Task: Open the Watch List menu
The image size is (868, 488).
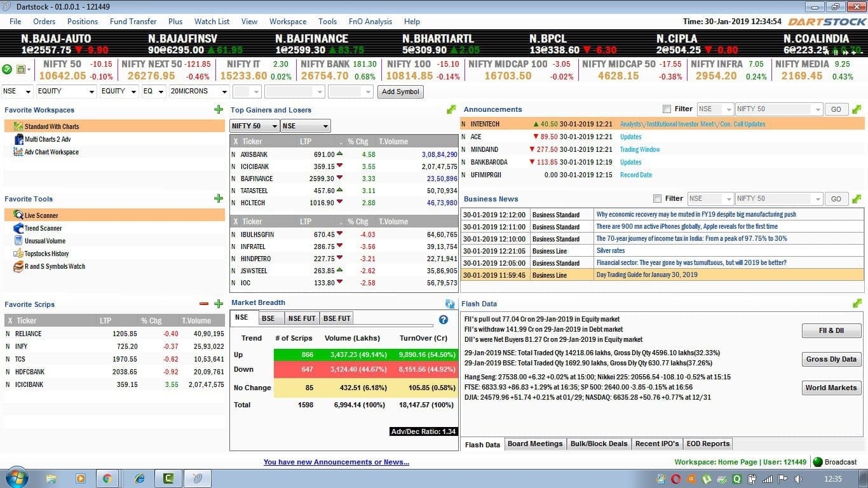Action: 212,21
